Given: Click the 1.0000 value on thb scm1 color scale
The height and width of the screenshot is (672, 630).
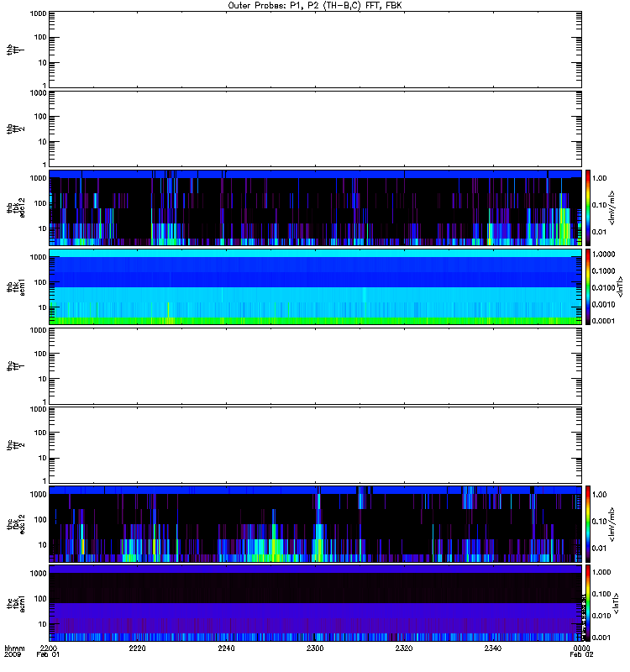Looking at the screenshot, I should (x=603, y=255).
